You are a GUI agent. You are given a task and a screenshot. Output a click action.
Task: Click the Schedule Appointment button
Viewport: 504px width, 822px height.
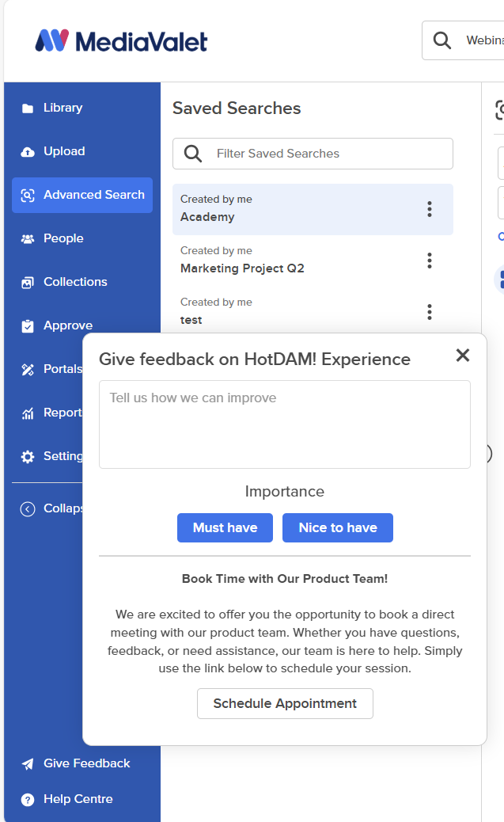[x=285, y=703]
